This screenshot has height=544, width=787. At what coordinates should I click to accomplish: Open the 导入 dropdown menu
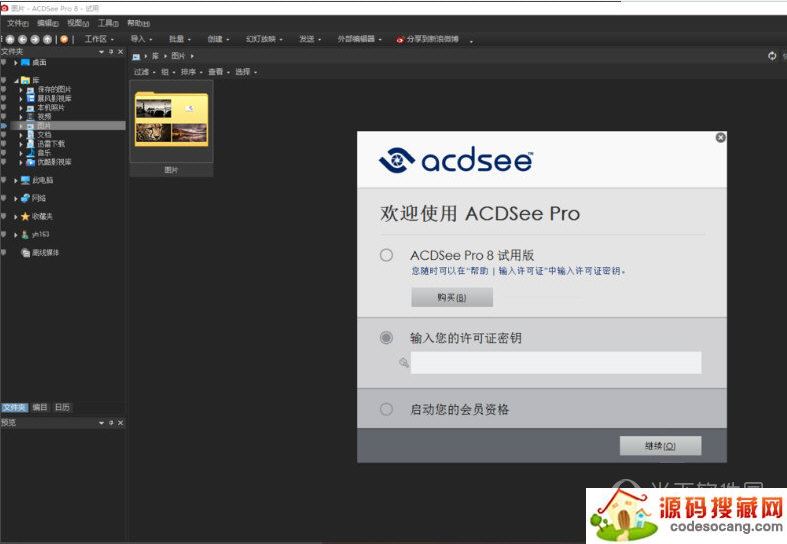[x=142, y=39]
